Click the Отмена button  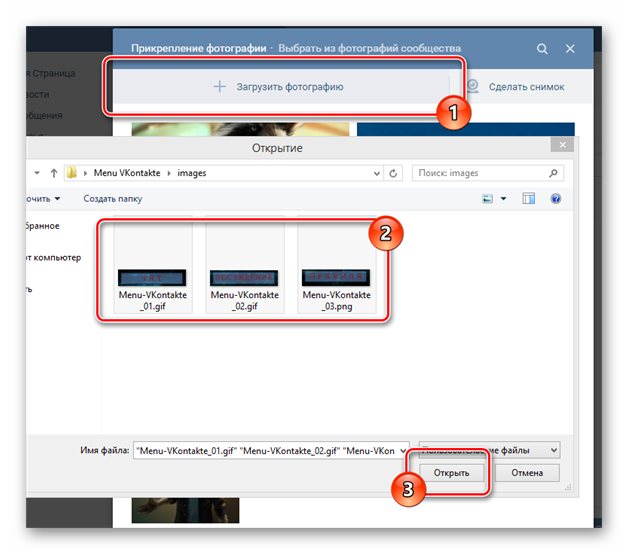[x=527, y=473]
